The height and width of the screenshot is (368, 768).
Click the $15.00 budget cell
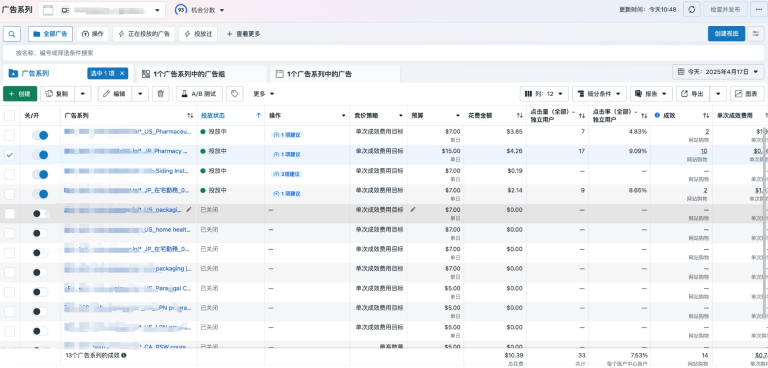click(x=434, y=154)
